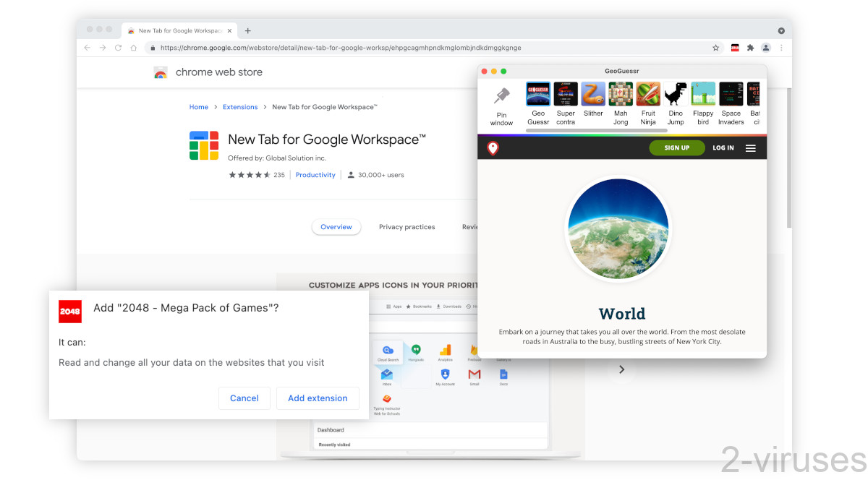Open Chrome three-dot menu
Screen dimensions: 868x480
point(781,48)
